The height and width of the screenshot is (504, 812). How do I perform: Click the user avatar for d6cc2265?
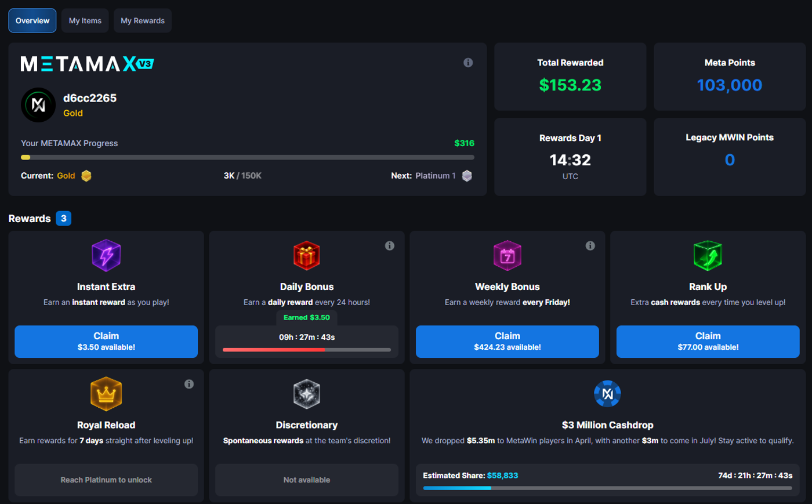[x=38, y=105]
